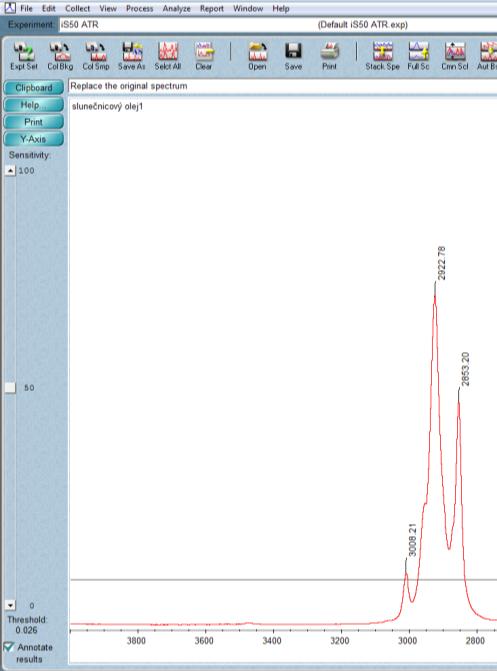Collect background using Col Bkg icon

[x=60, y=56]
